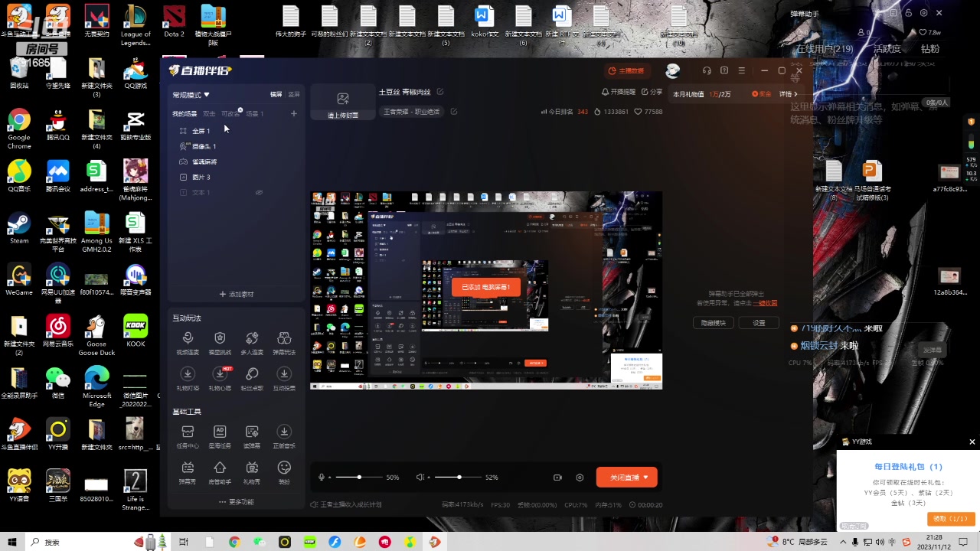The height and width of the screenshot is (551, 980).
Task: Switch to 竖屏 portrait mode
Action: point(294,95)
